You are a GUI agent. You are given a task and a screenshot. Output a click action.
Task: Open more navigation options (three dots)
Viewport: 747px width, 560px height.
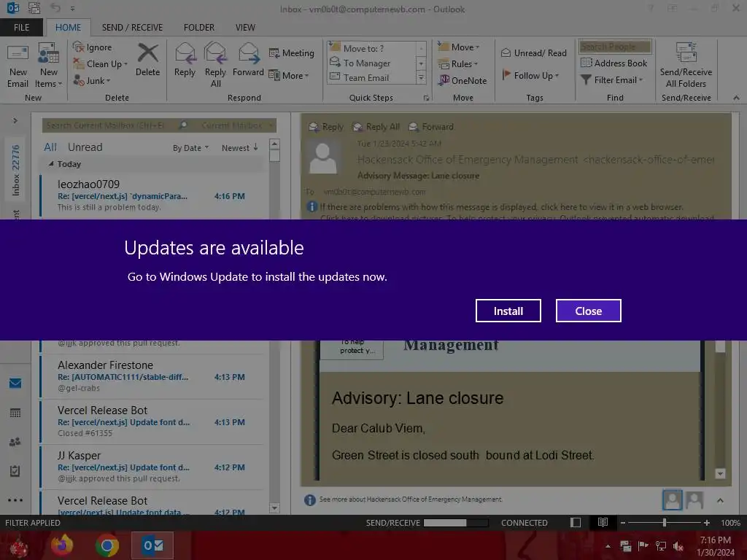point(15,500)
